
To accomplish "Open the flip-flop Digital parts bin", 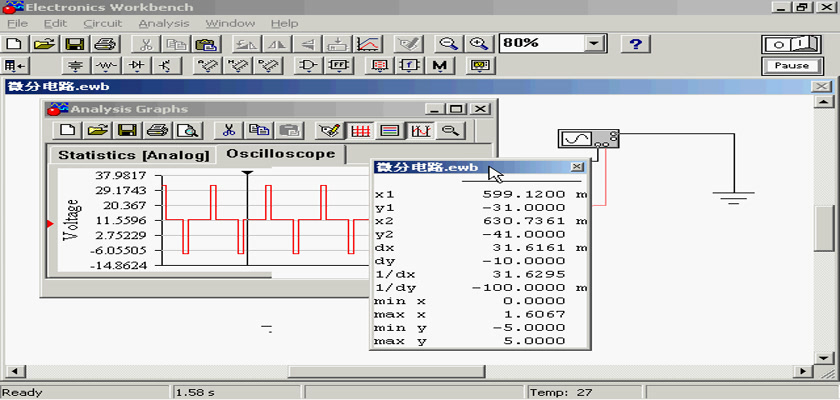I will click(339, 65).
